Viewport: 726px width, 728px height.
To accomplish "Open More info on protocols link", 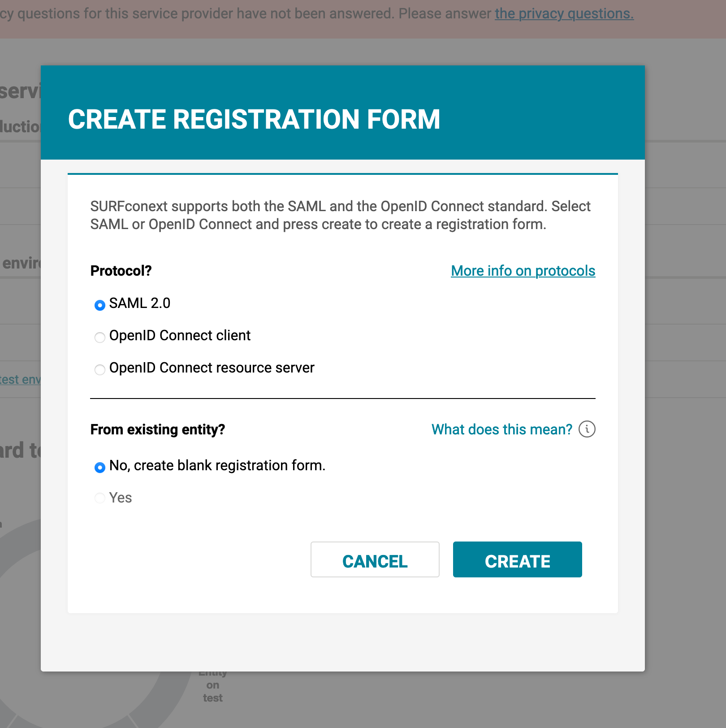I will (523, 271).
